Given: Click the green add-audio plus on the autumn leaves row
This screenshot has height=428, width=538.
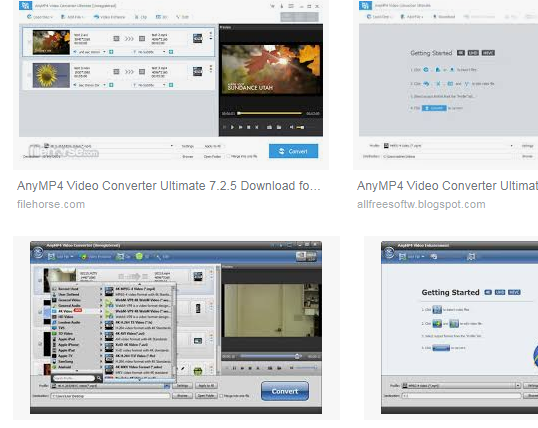Looking at the screenshot, I should point(111,52).
